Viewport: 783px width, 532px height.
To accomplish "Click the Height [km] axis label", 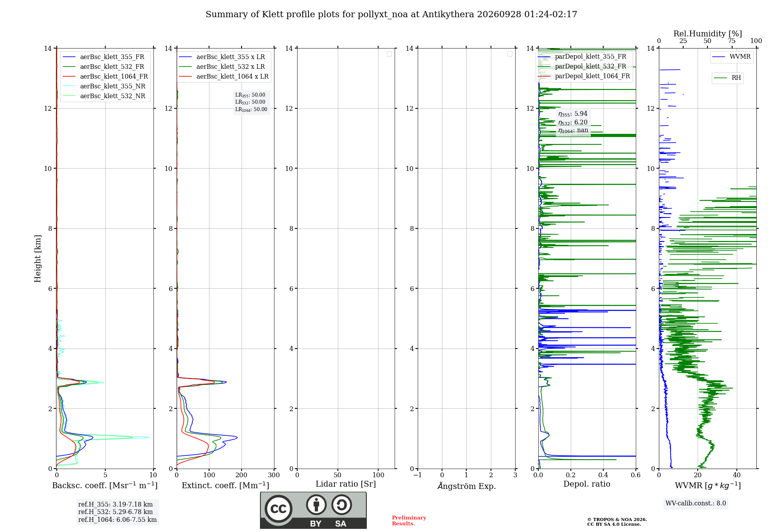I will pos(38,259).
